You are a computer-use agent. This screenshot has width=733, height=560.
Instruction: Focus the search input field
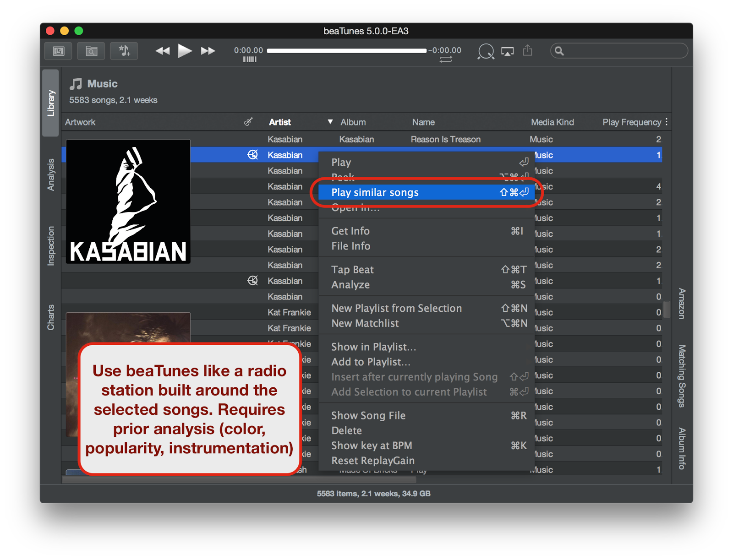[x=619, y=51]
